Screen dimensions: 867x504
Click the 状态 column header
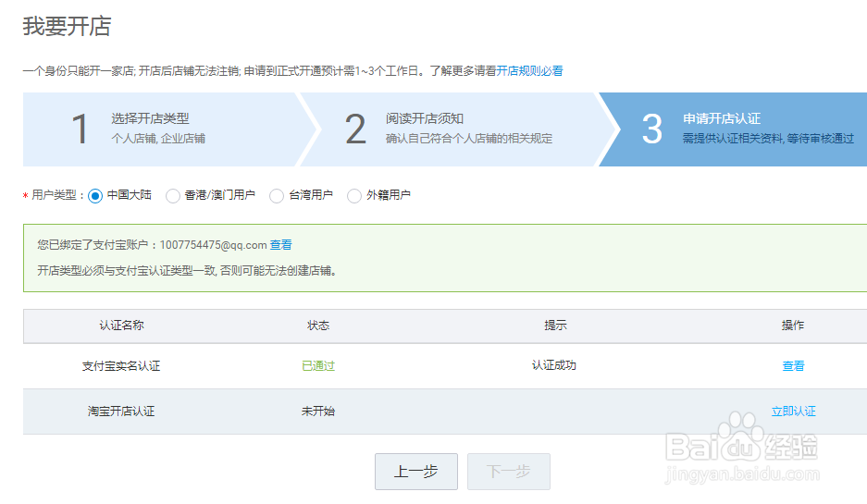[x=318, y=326]
